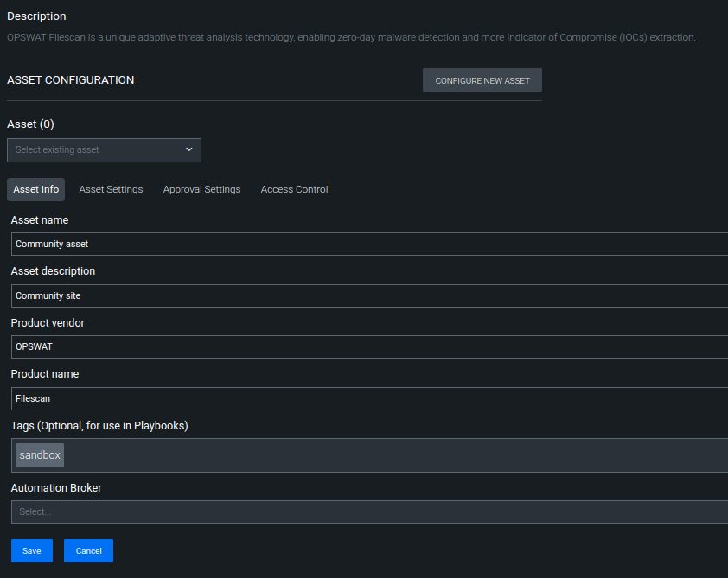
Task: Click the chevron in Select existing asset dropdown
Action: (189, 149)
